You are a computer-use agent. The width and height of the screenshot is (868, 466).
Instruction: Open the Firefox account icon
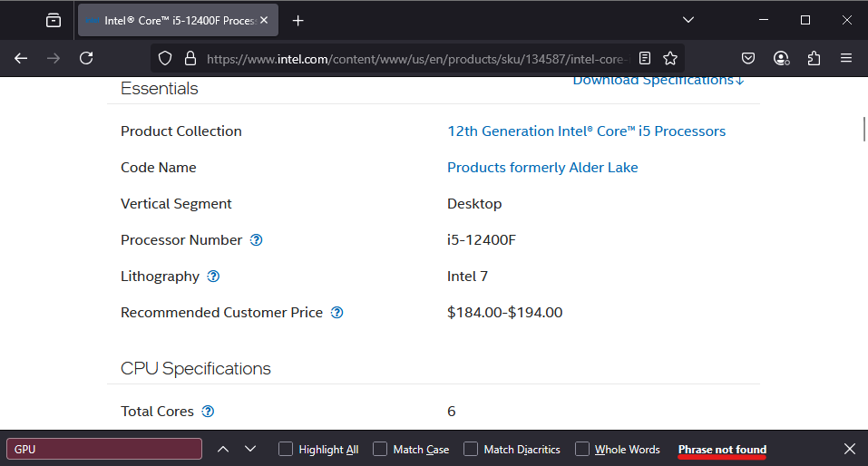781,58
